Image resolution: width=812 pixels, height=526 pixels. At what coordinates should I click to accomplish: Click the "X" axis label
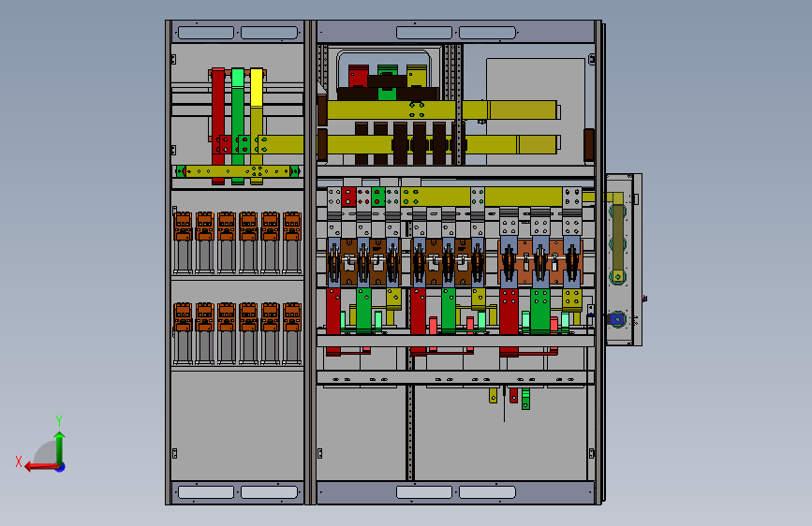[x=19, y=461]
